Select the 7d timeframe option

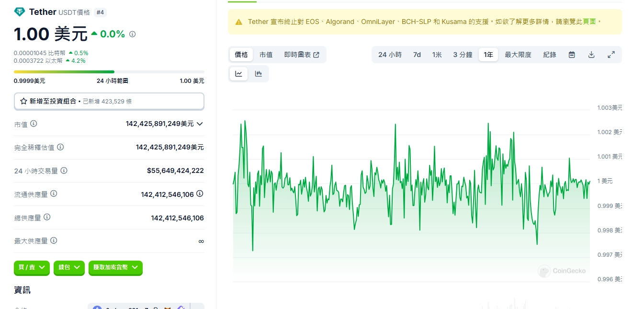tap(417, 55)
